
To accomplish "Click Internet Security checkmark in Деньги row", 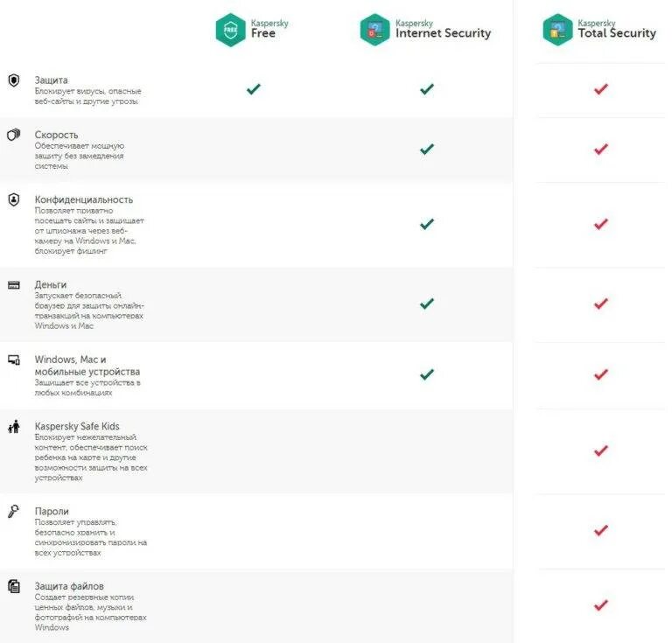I will pyautogui.click(x=427, y=304).
